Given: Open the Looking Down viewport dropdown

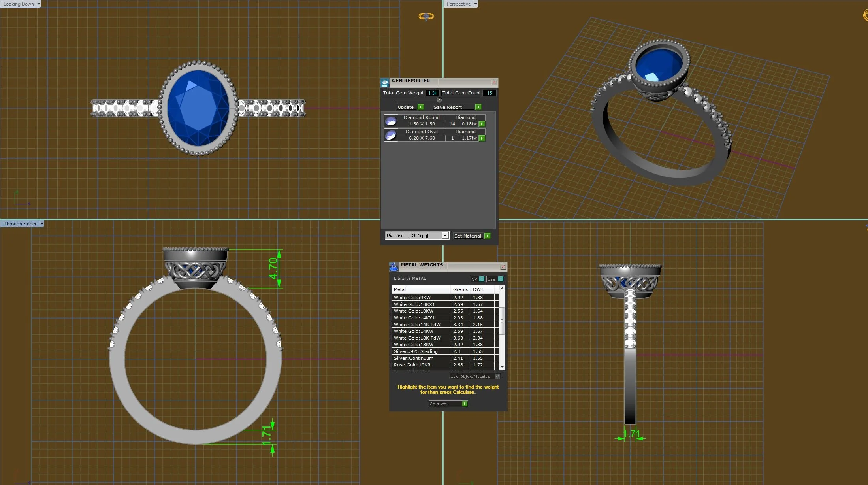Looking at the screenshot, I should pyautogui.click(x=39, y=4).
